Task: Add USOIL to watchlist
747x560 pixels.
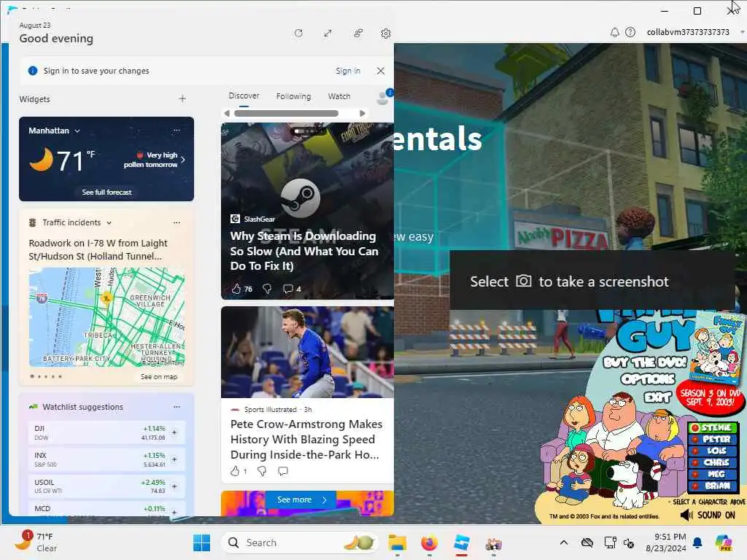Action: click(174, 486)
